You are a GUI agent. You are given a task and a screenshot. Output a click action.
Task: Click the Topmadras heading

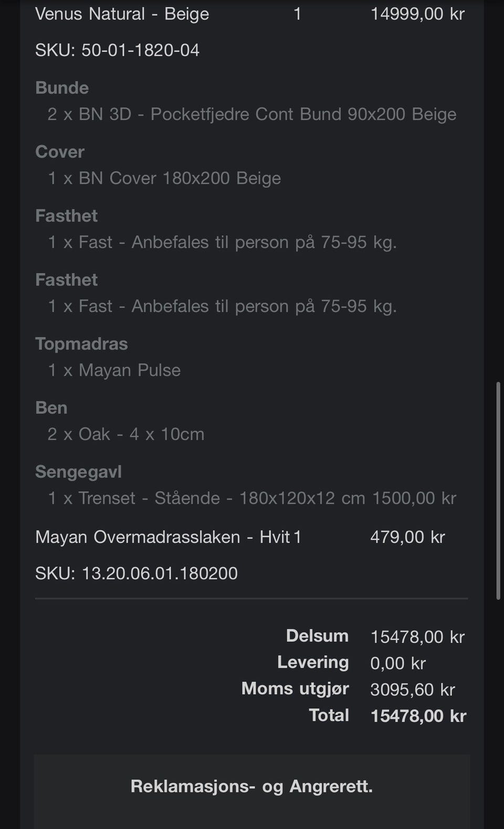click(x=81, y=344)
